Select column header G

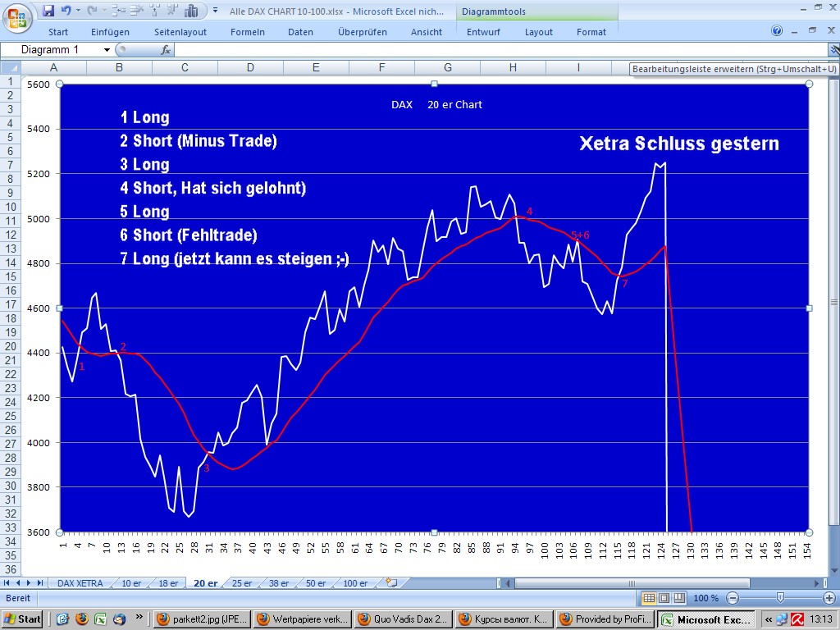coord(448,67)
